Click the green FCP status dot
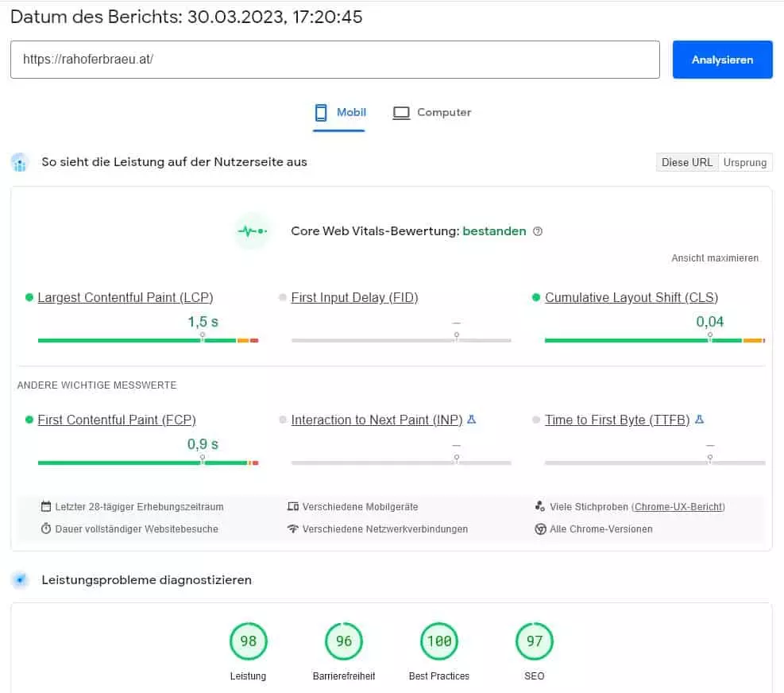 coord(29,420)
